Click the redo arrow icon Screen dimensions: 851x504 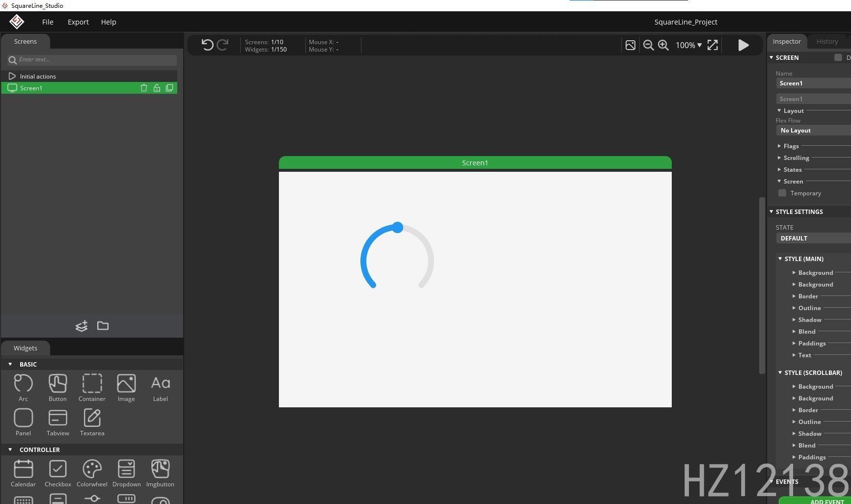222,45
